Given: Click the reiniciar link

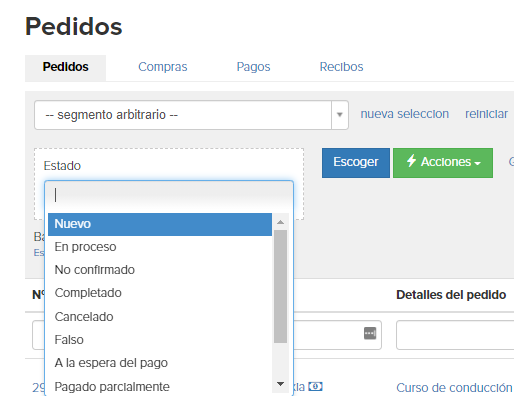Looking at the screenshot, I should 486,114.
